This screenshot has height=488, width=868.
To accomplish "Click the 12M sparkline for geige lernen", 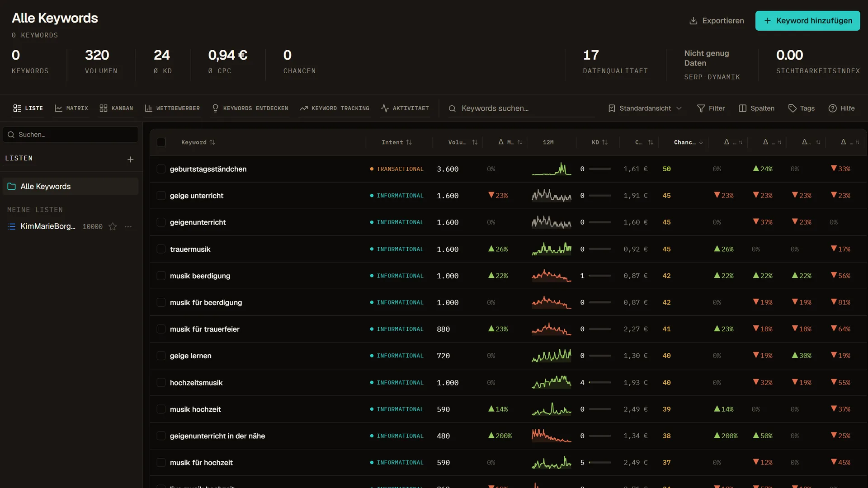I will [552, 356].
